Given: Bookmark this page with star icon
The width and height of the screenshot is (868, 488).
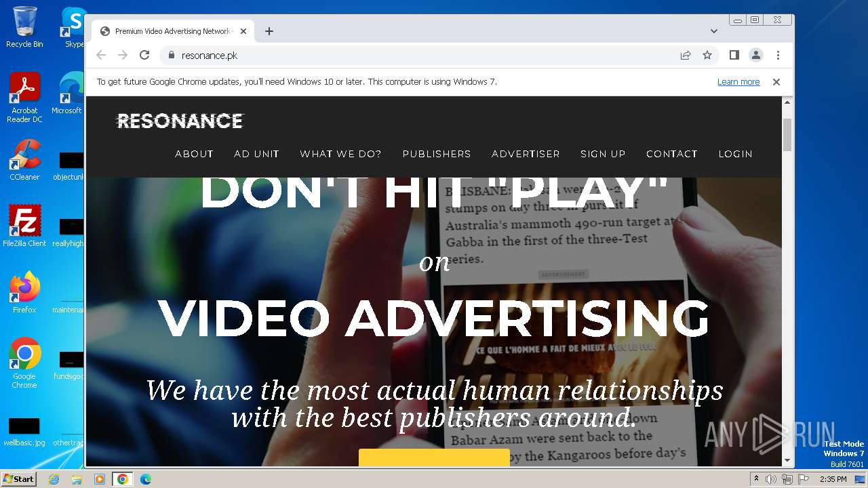Looking at the screenshot, I should [x=707, y=56].
